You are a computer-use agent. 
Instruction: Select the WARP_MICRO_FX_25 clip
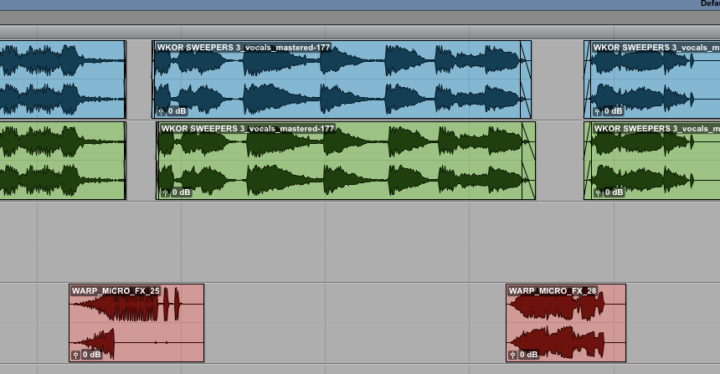tap(137, 323)
